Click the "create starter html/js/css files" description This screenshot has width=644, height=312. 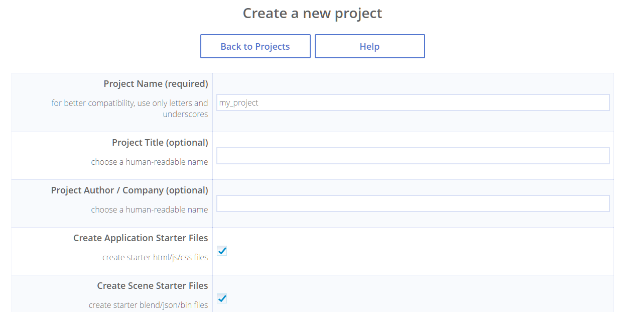(x=155, y=257)
